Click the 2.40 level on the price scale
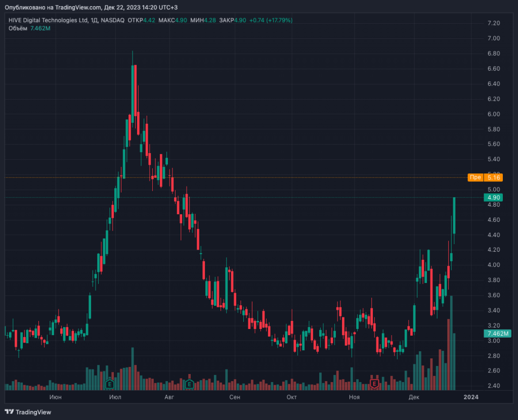The height and width of the screenshot is (420, 518). coord(493,386)
